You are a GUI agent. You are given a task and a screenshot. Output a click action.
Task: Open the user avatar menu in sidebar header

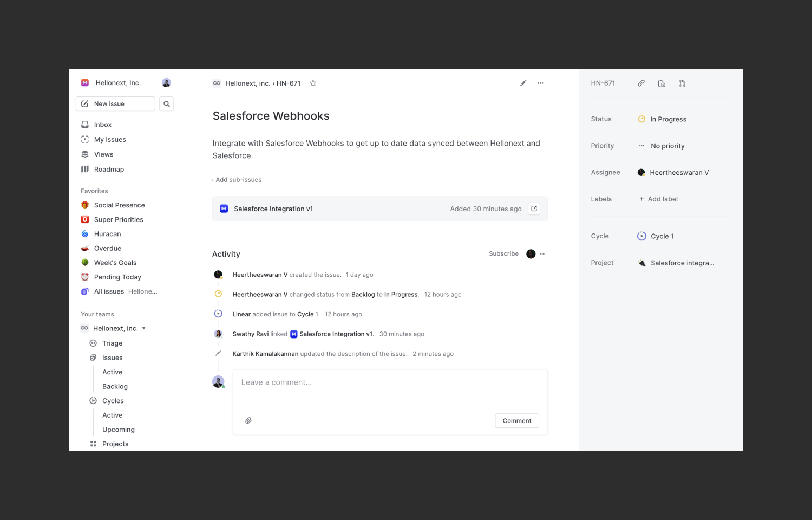(x=166, y=83)
